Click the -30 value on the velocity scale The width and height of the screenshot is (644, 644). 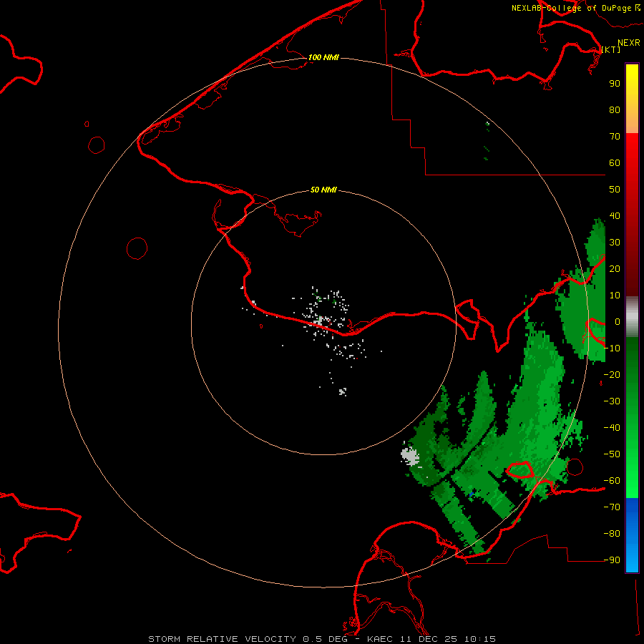(x=612, y=401)
